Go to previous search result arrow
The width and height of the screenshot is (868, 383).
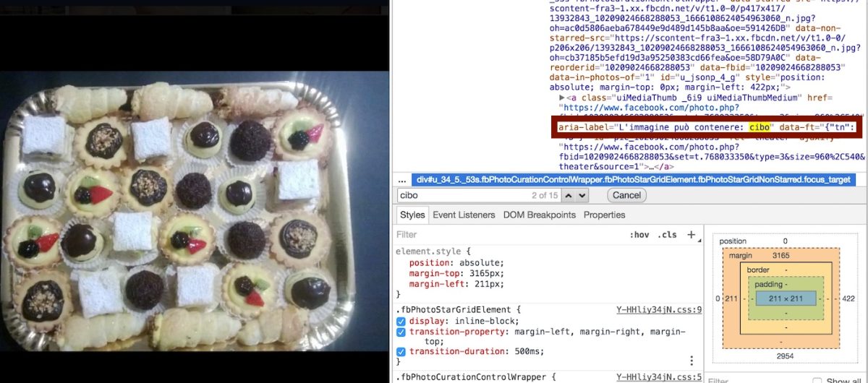[x=569, y=195]
